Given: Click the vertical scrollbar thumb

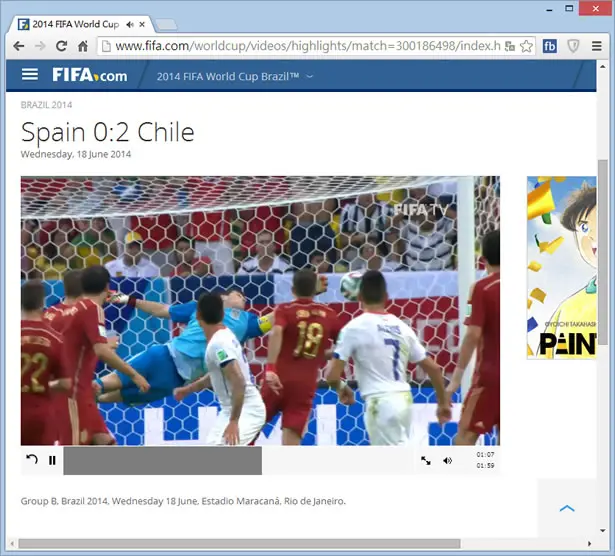Looking at the screenshot, I should [603, 253].
